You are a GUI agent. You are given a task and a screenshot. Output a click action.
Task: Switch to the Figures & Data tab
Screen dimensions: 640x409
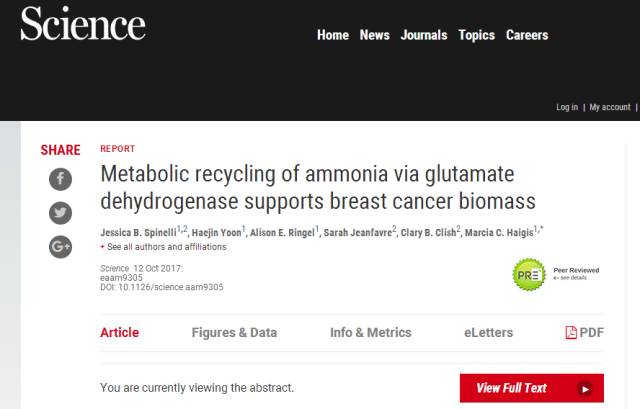(x=234, y=333)
